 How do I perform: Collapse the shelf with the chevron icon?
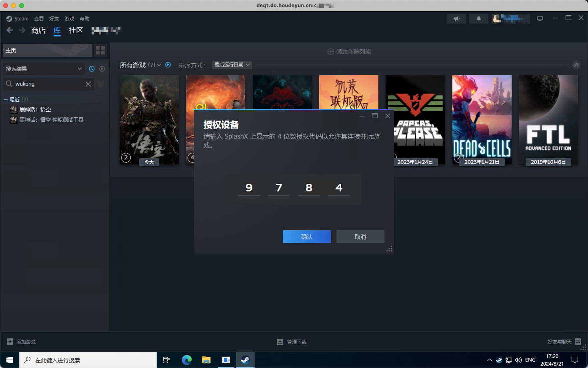point(576,65)
